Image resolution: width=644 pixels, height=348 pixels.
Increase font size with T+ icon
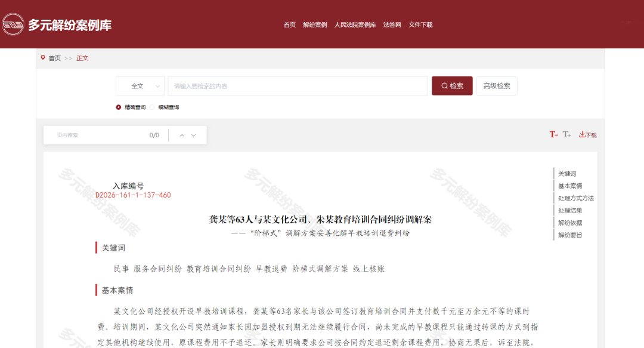567,134
